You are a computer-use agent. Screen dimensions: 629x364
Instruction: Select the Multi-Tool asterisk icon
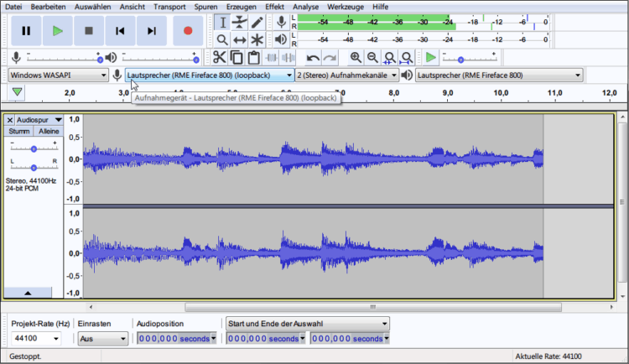(x=257, y=39)
